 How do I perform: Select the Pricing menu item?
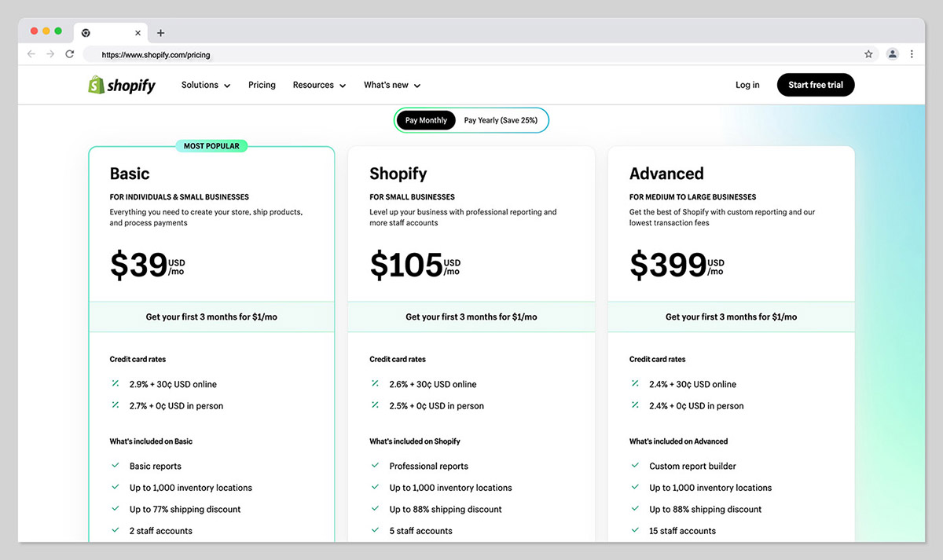(262, 84)
